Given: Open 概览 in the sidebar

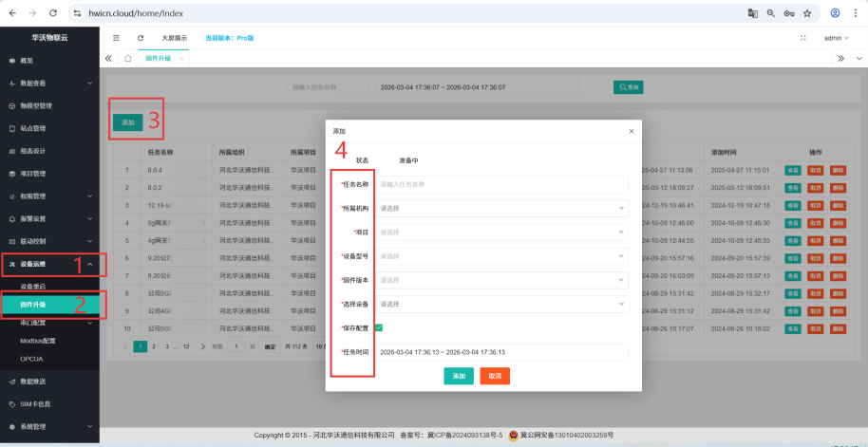Looking at the screenshot, I should (27, 61).
